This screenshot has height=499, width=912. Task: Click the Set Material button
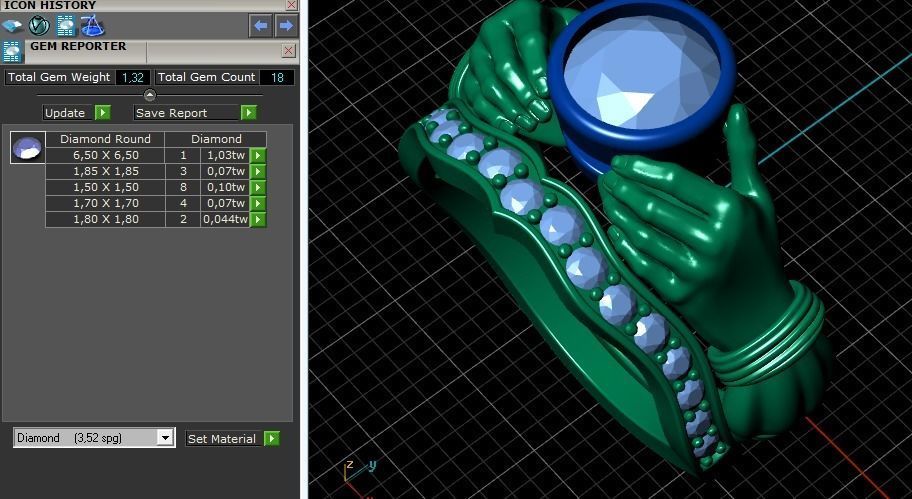[x=222, y=439]
